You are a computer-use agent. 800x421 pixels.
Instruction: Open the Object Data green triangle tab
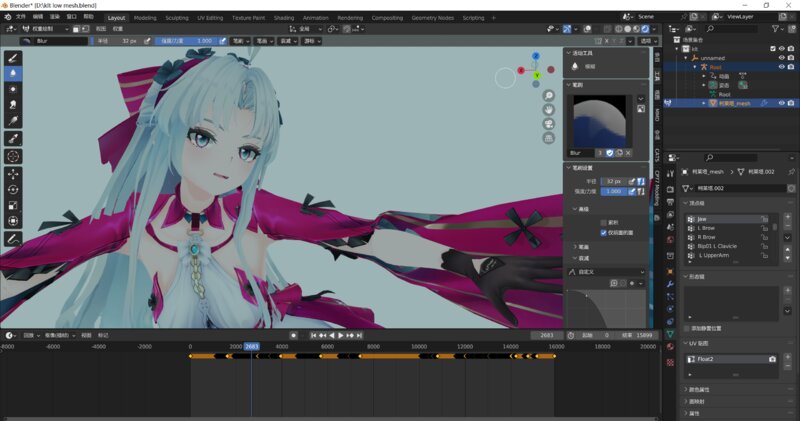click(670, 333)
